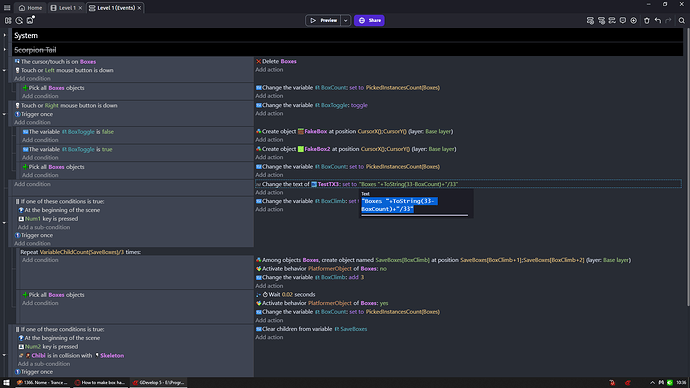Redo the last undone change
690x388 pixels.
(x=668, y=20)
